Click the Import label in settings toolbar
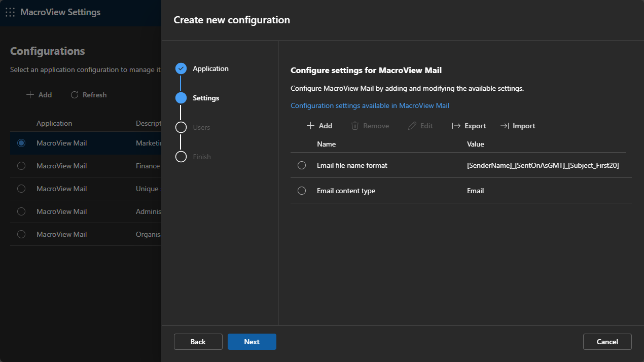Viewport: 644px width, 362px height. pyautogui.click(x=524, y=126)
